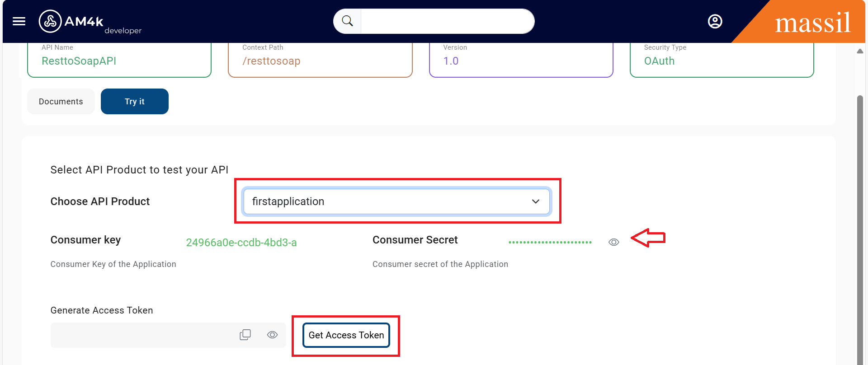Click the Get Access Token button
The image size is (868, 365).
346,335
